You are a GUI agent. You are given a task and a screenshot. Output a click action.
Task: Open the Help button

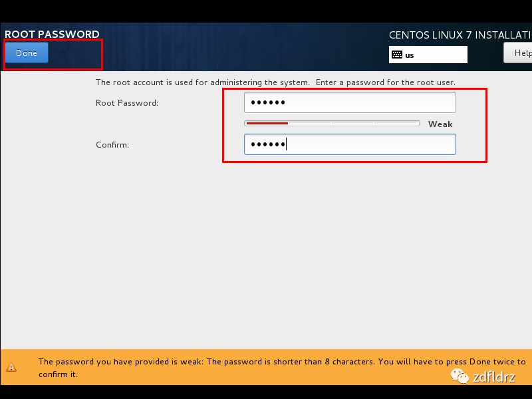pyautogui.click(x=518, y=53)
